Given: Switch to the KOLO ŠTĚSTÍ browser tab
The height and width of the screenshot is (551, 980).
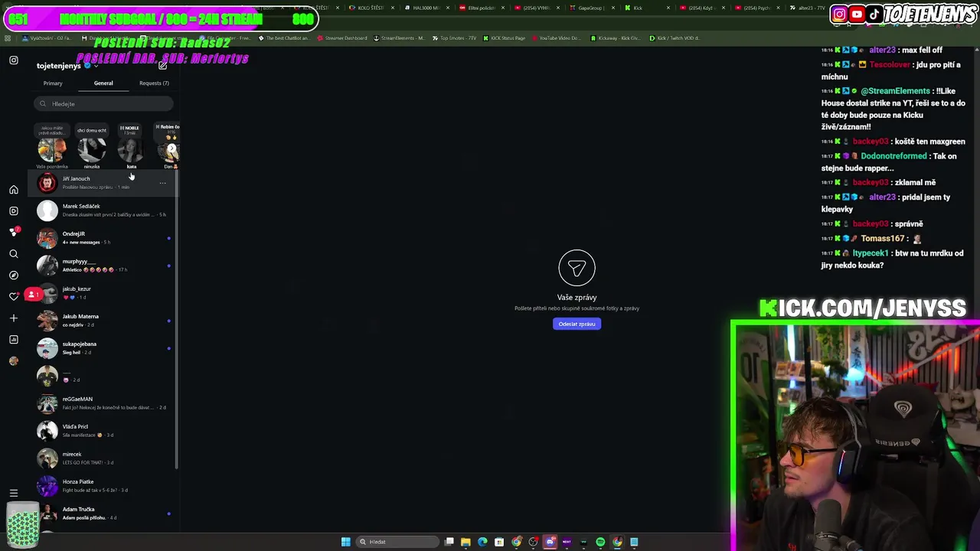Looking at the screenshot, I should 371,8.
